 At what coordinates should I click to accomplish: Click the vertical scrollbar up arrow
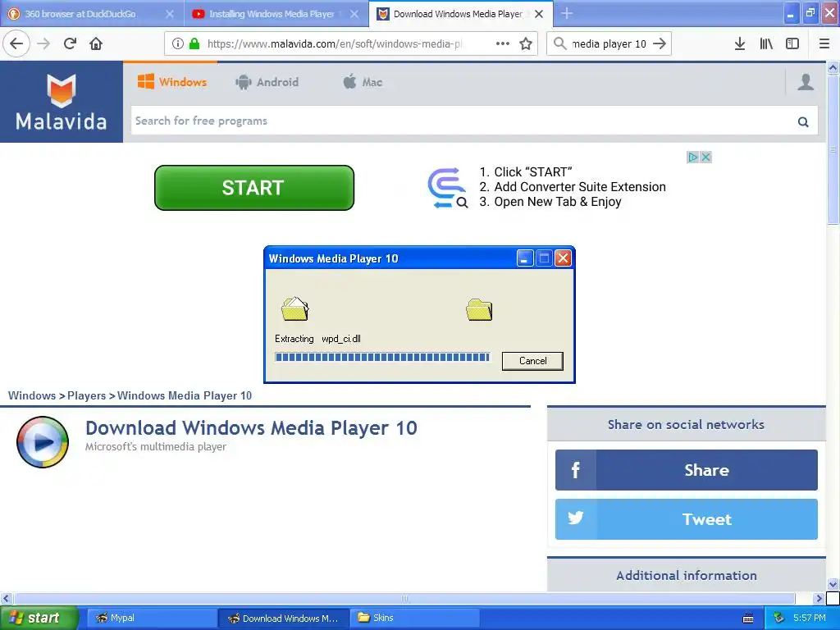(833, 67)
